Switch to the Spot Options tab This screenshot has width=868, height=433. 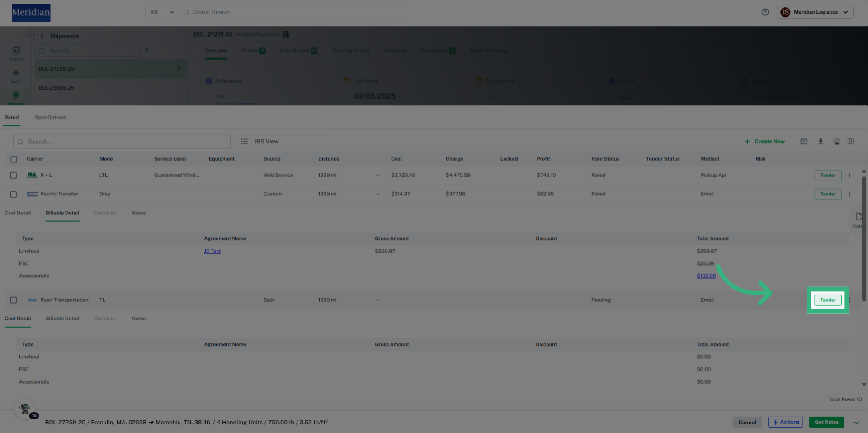[x=50, y=118]
